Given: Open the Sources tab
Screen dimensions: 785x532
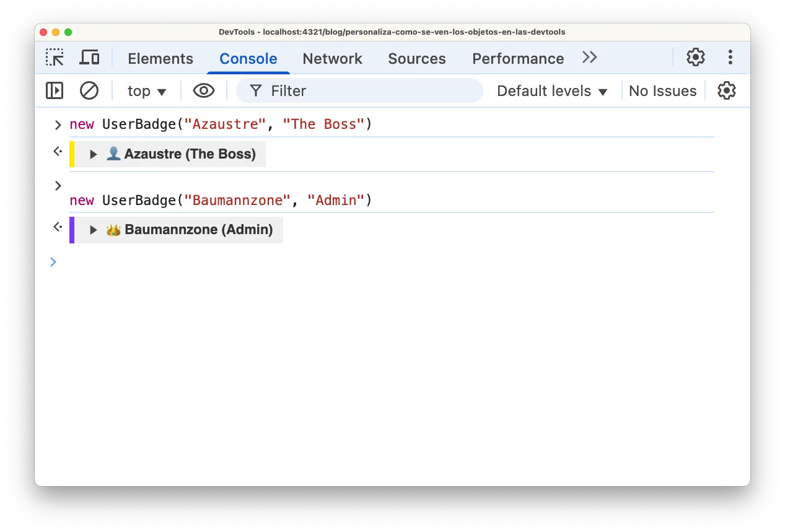Looking at the screenshot, I should (x=417, y=59).
